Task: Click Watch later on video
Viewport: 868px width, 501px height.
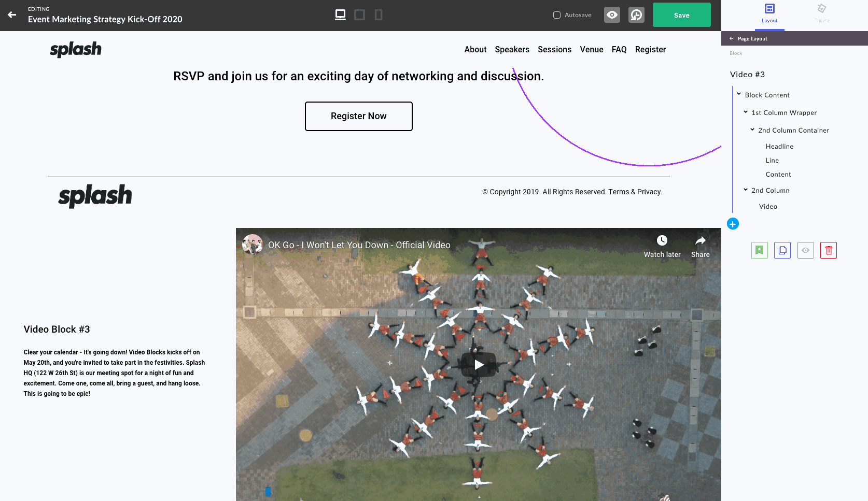Action: (662, 247)
